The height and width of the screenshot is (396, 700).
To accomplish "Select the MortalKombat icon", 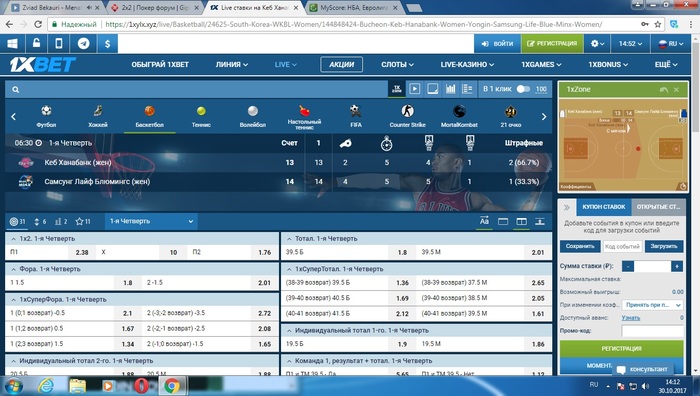I will pos(459,116).
